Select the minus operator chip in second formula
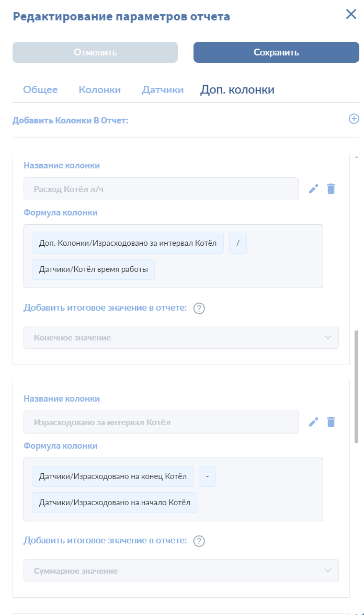Image resolution: width=364 pixels, height=615 pixels. coord(207,476)
